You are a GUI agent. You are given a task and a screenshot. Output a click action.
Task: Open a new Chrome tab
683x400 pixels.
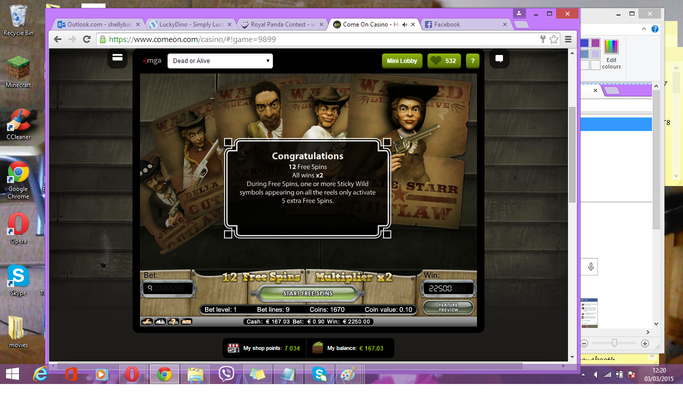(521, 24)
